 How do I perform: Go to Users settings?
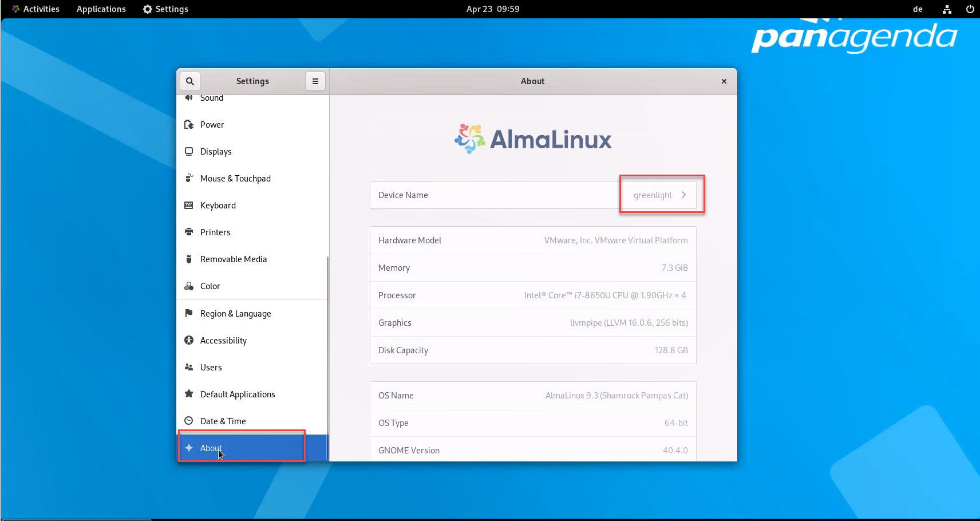[211, 368]
